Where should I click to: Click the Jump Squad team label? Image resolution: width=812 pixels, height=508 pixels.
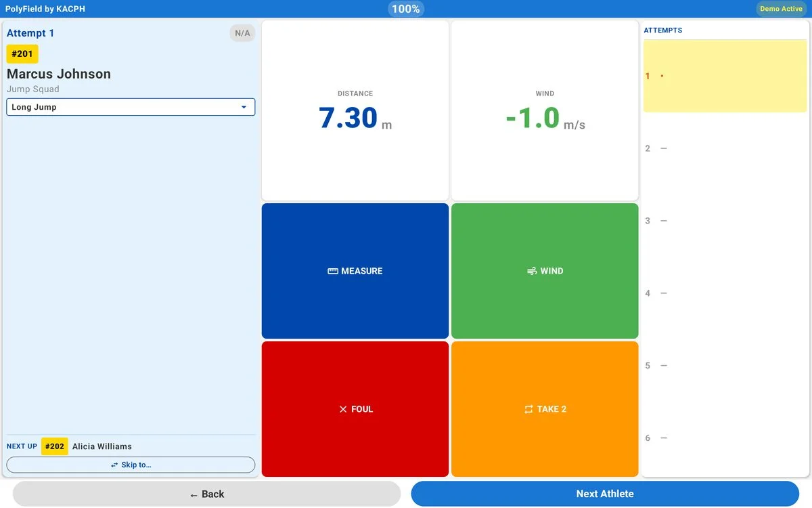[x=33, y=89]
